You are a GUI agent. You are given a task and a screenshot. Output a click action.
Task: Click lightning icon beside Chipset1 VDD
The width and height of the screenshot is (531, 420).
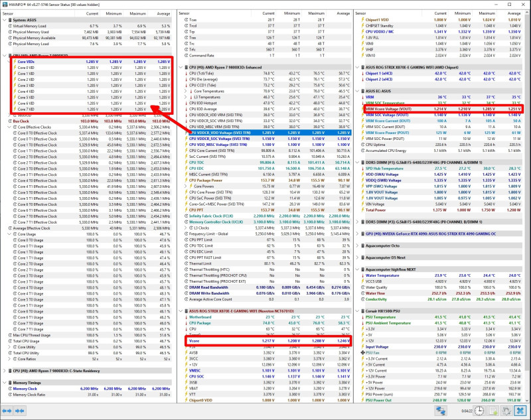tap(362, 20)
